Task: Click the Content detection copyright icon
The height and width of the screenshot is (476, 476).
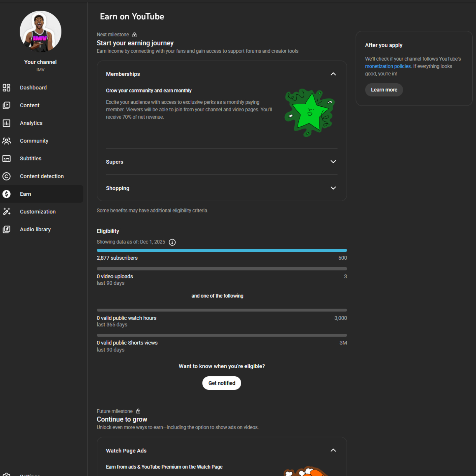Action: (6, 176)
